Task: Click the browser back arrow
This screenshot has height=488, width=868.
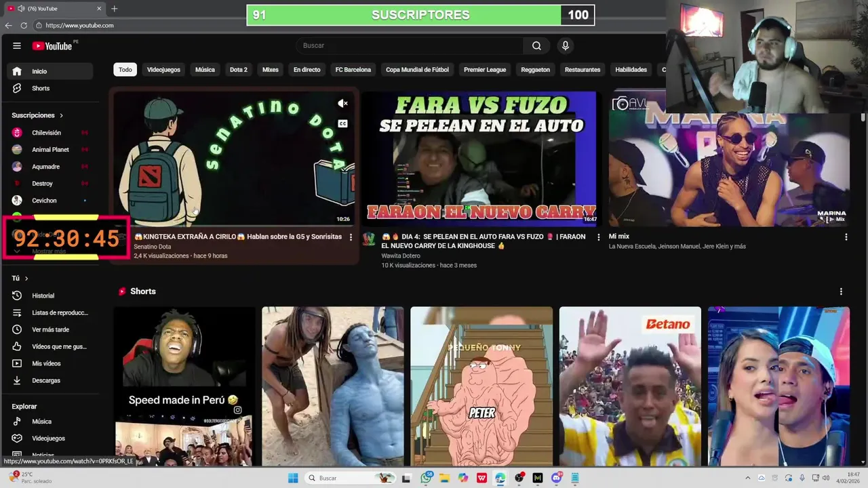Action: point(8,25)
